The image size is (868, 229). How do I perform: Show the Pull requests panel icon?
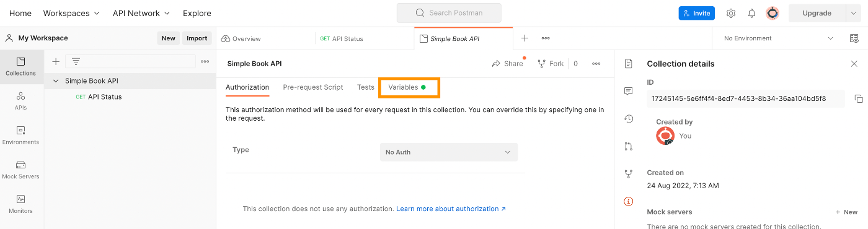[x=629, y=146]
